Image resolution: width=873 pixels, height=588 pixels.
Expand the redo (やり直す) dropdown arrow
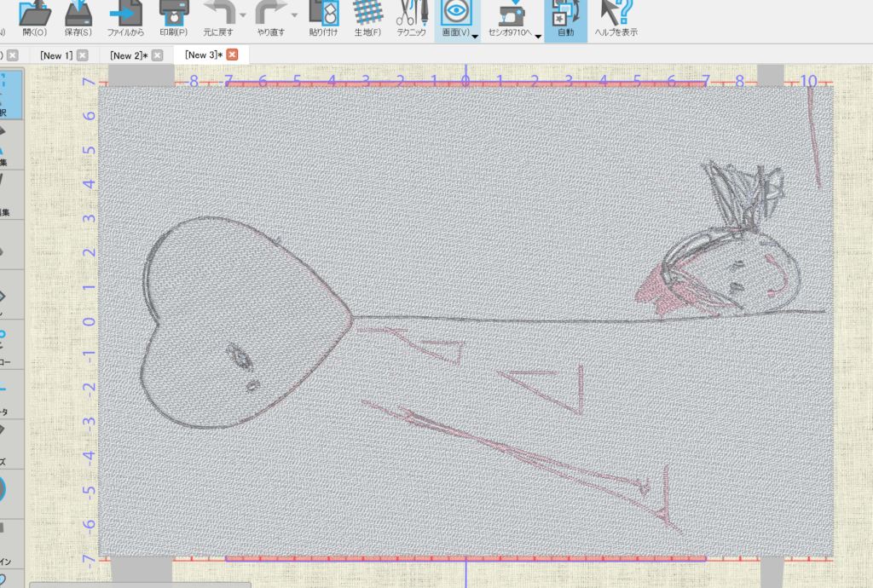294,16
